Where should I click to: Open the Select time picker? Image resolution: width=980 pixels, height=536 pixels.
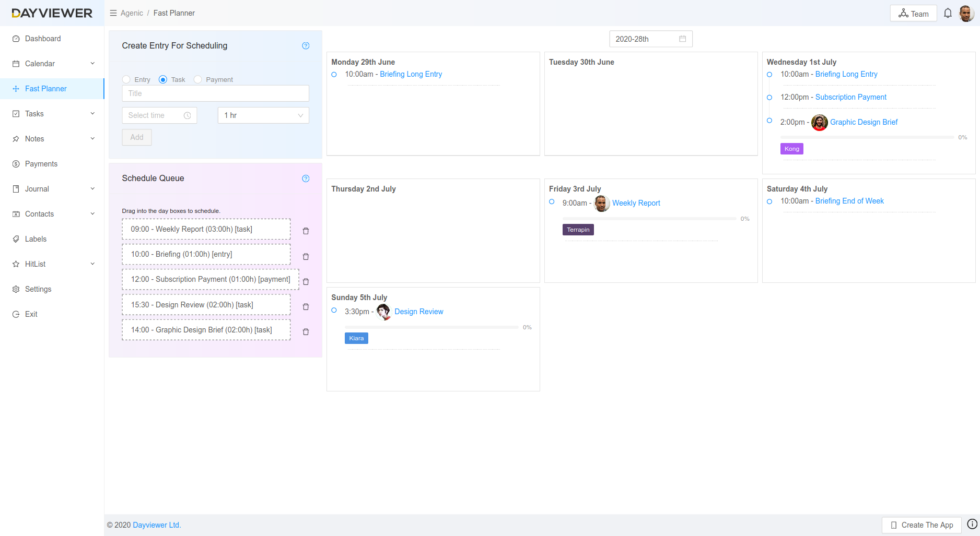(x=159, y=115)
